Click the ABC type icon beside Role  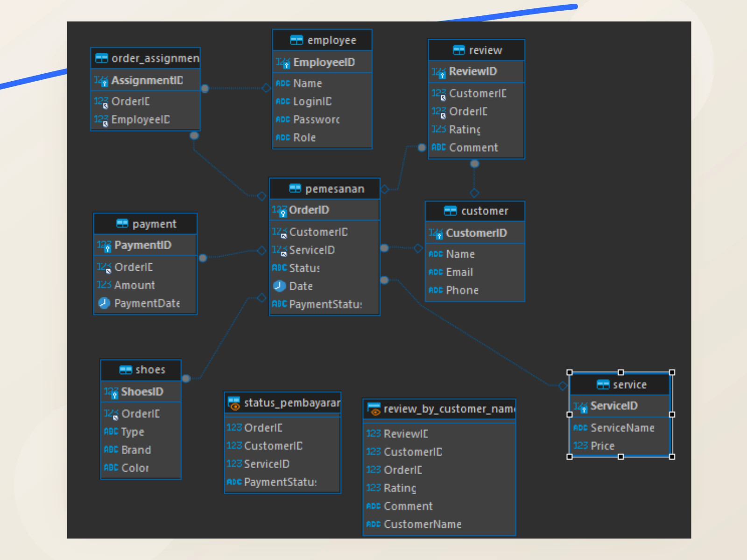(283, 138)
